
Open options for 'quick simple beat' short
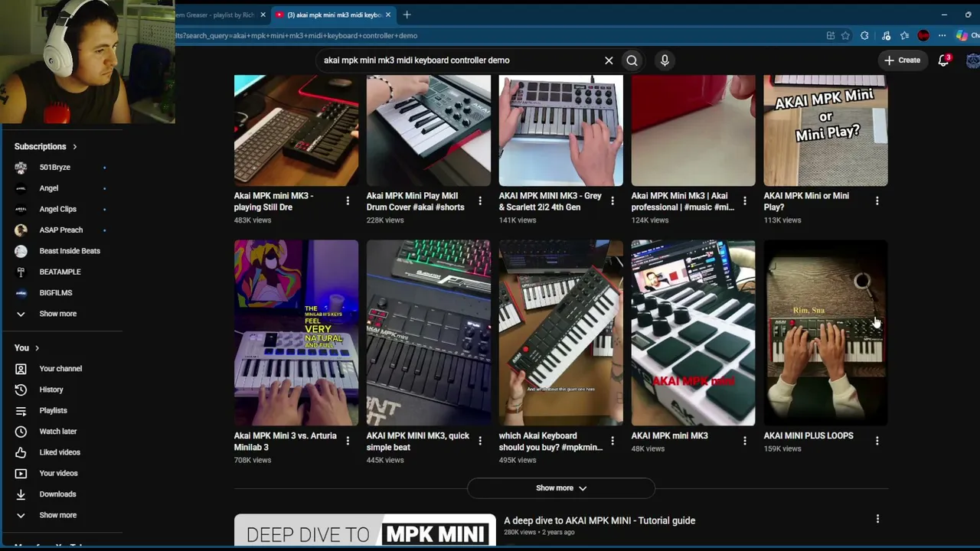pyautogui.click(x=480, y=441)
